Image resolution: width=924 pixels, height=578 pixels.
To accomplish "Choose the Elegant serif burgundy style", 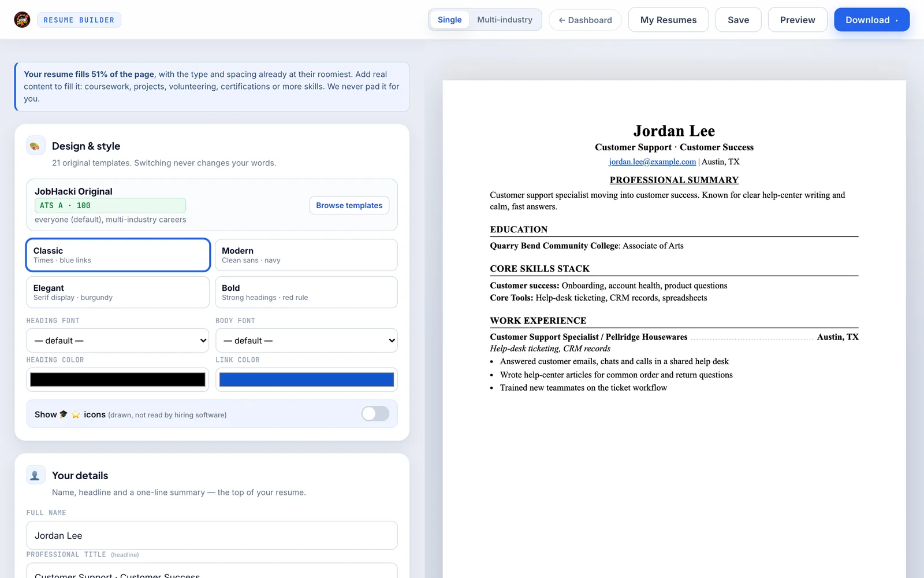I will [x=118, y=292].
